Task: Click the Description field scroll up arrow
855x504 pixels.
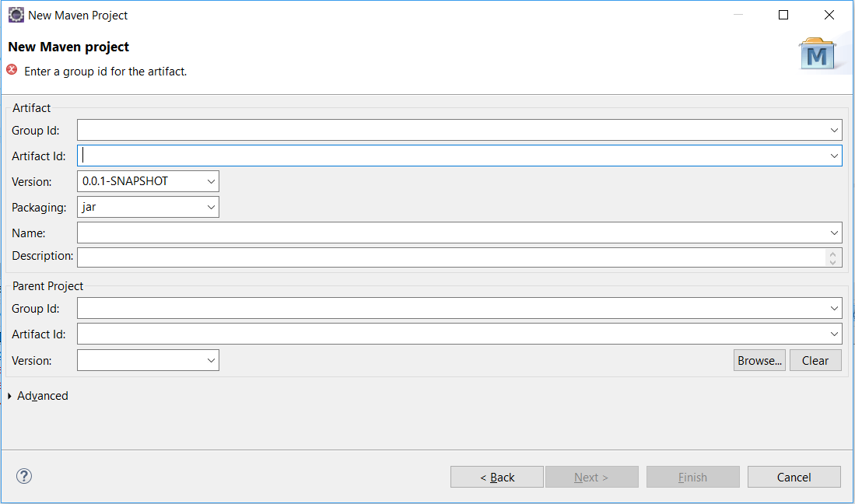Action: [x=832, y=254]
